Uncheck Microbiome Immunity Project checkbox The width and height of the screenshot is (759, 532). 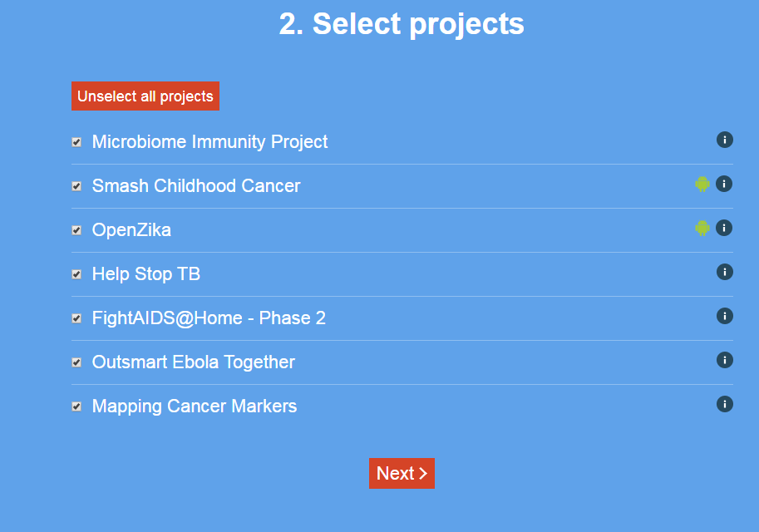76,142
